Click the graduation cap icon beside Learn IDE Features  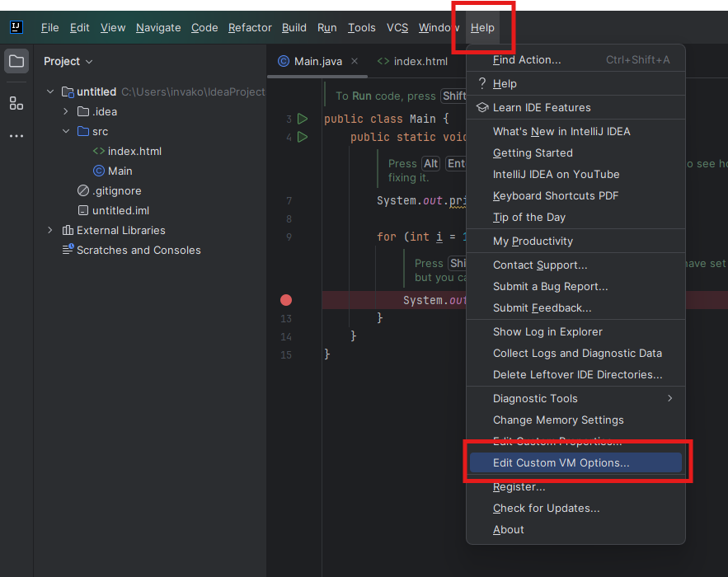(x=482, y=107)
